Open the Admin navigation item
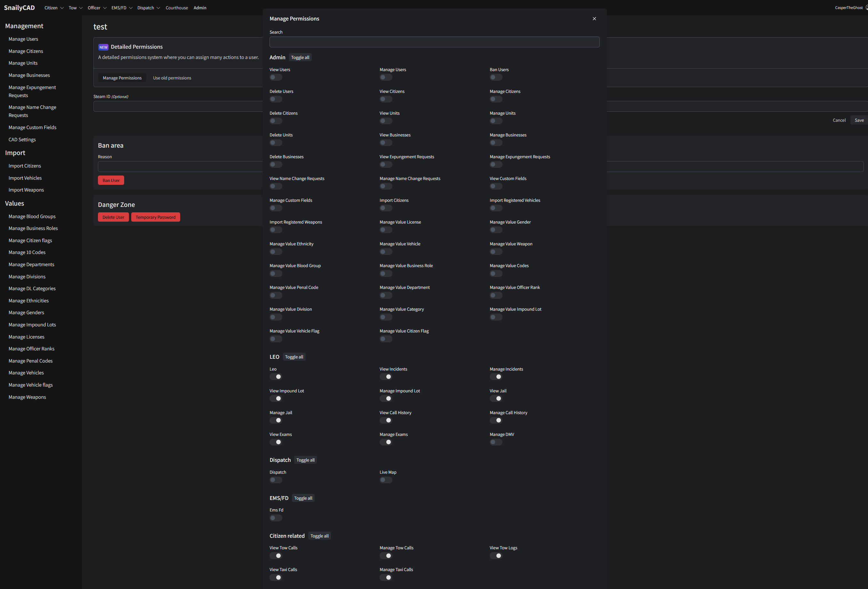 pyautogui.click(x=200, y=7)
